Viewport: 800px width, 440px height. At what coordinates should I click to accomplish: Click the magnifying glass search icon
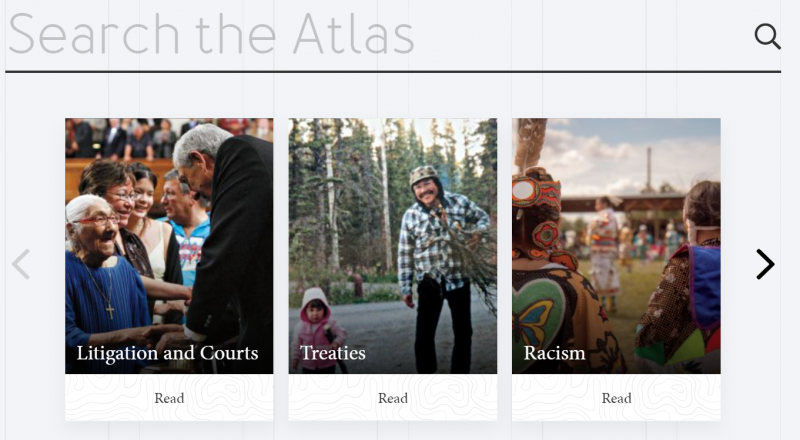tap(767, 37)
